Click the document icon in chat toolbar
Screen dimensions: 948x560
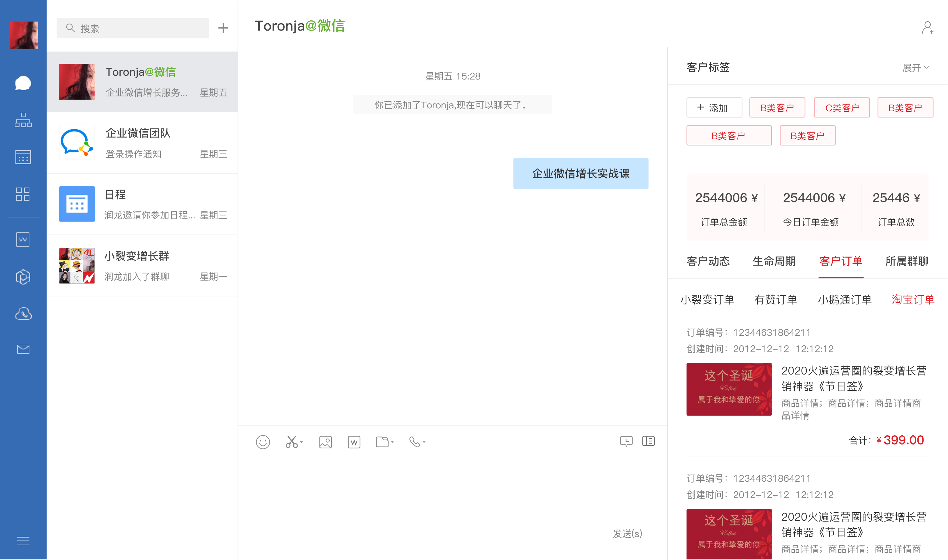[354, 442]
